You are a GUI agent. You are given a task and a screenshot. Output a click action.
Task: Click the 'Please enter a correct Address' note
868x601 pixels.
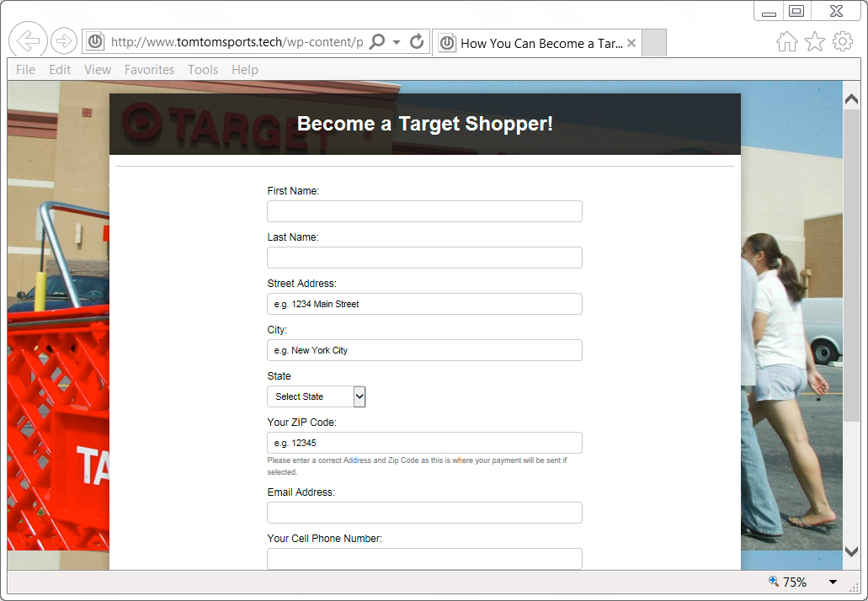point(417,466)
